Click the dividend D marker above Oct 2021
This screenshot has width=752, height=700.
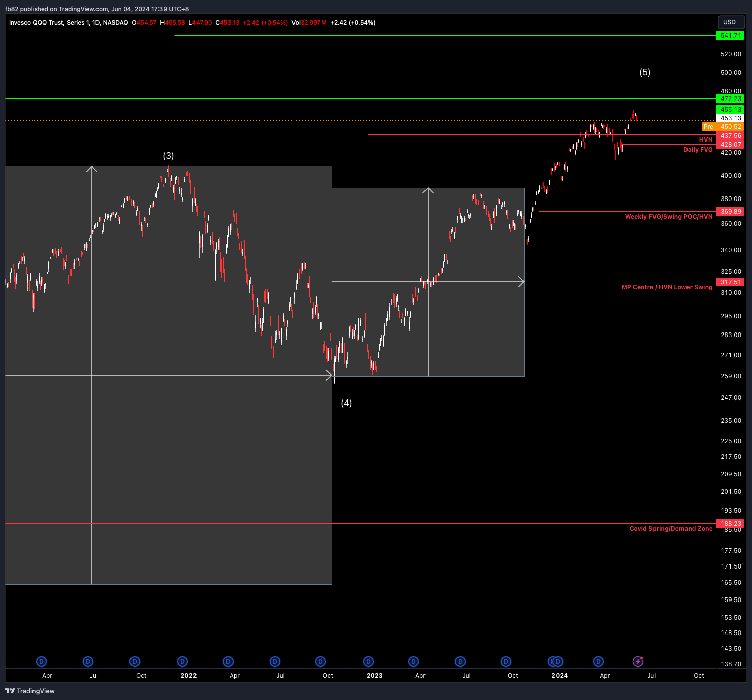pyautogui.click(x=135, y=661)
